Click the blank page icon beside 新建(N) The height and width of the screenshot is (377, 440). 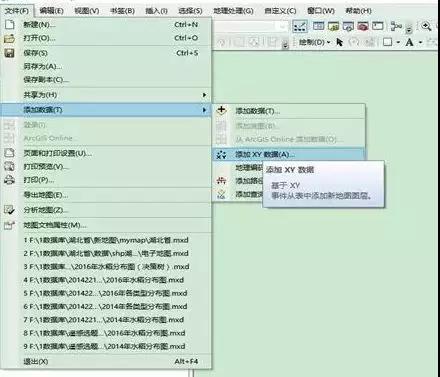(9, 25)
